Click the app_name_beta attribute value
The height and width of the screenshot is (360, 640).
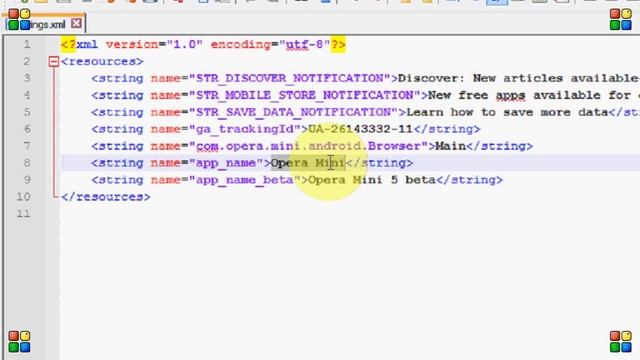click(x=244, y=180)
